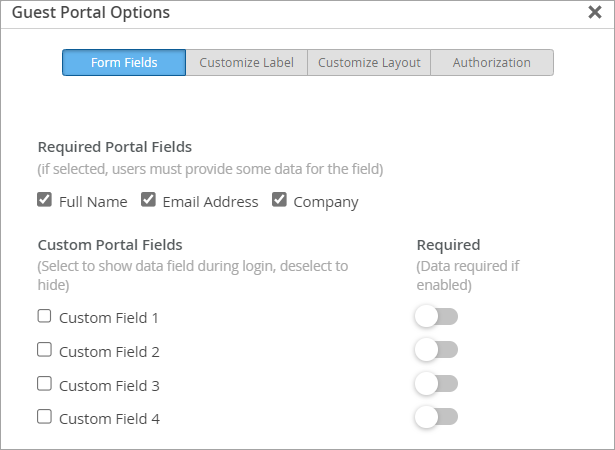
Task: Toggle Required switch for Custom Field 1
Action: [436, 317]
